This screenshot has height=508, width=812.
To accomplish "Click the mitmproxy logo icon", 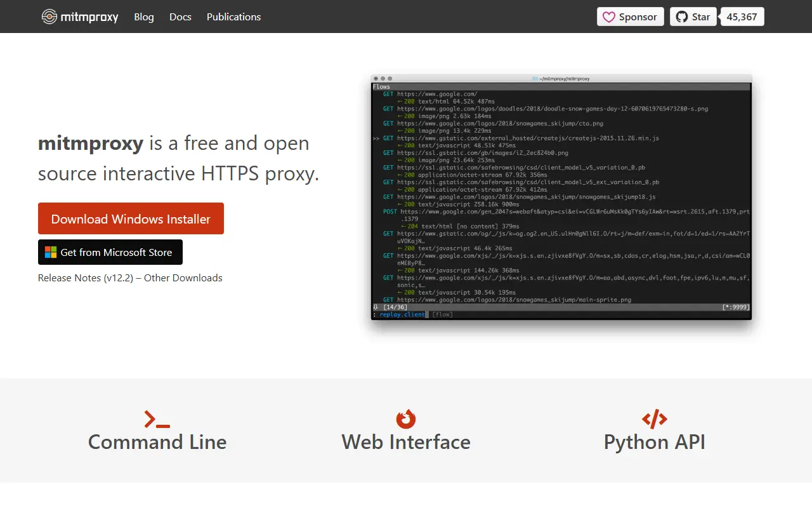I will pyautogui.click(x=49, y=17).
